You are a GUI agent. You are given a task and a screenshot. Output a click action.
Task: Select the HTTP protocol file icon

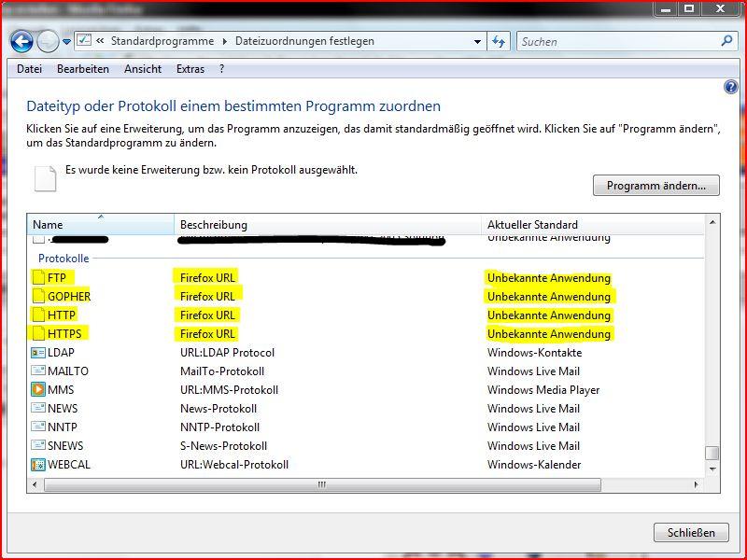[38, 315]
